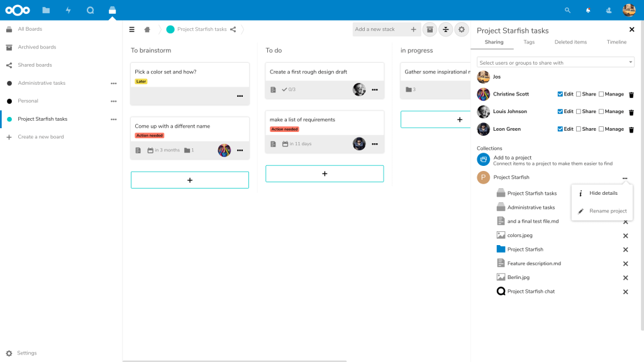Open options menu for Administrative tasks board
The width and height of the screenshot is (644, 362).
[113, 83]
